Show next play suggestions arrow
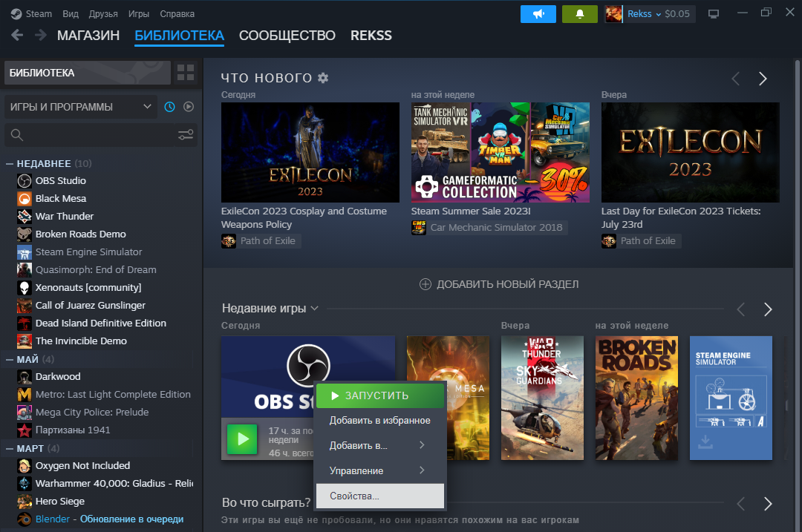This screenshot has height=532, width=802. (x=768, y=504)
